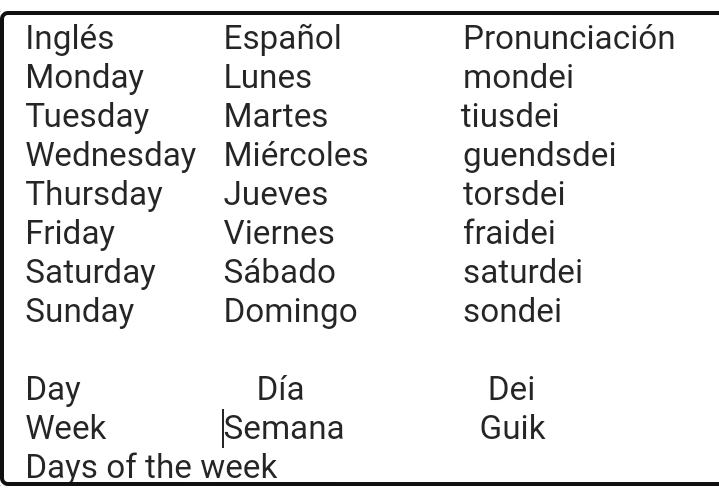Screen dimensions: 719x495
Task: Click the word Lunes
Action: (x=268, y=77)
